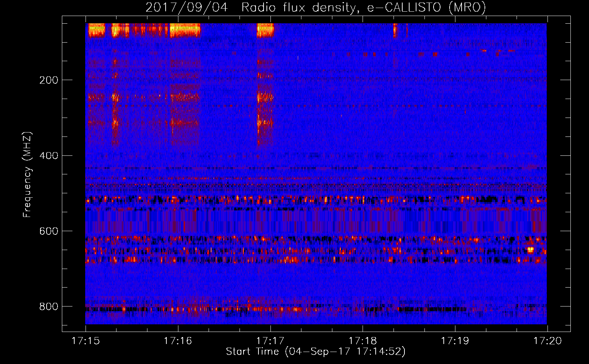This screenshot has height=364, width=589.
Task: Click the radio burst just before 17:17 at top
Action: [265, 30]
